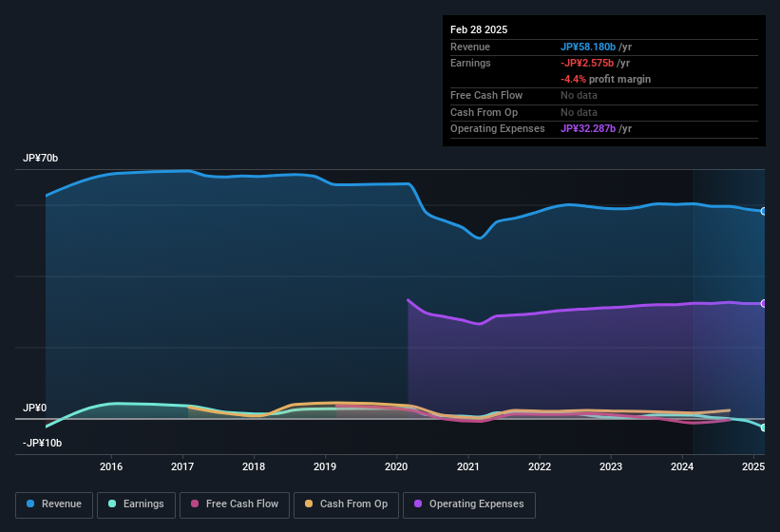Click the -JP¥2.575b earnings value

[x=587, y=63]
